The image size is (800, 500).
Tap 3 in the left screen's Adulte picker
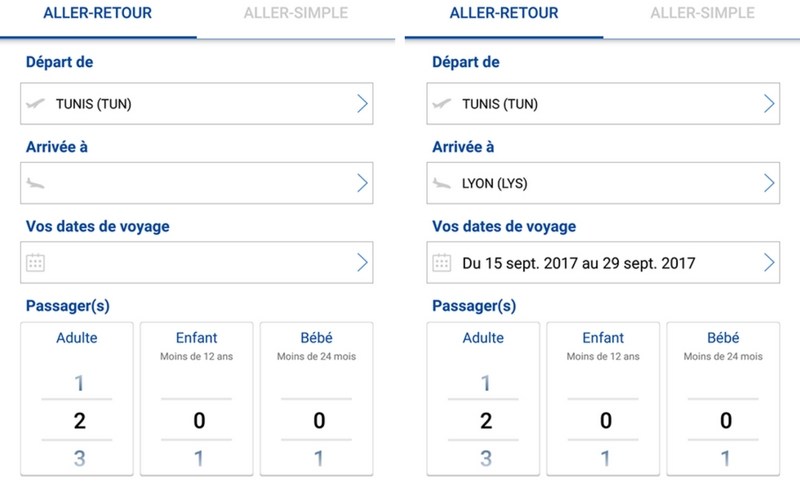[80, 459]
